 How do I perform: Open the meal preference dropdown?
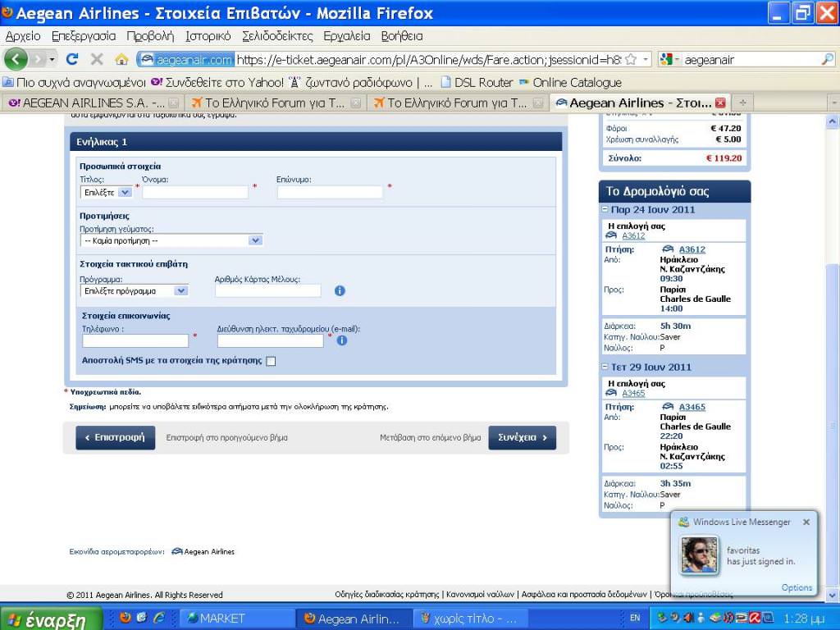coord(171,240)
